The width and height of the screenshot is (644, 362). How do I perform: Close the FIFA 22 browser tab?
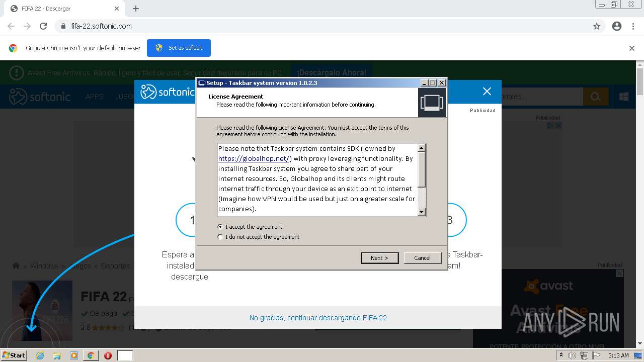pyautogui.click(x=117, y=9)
